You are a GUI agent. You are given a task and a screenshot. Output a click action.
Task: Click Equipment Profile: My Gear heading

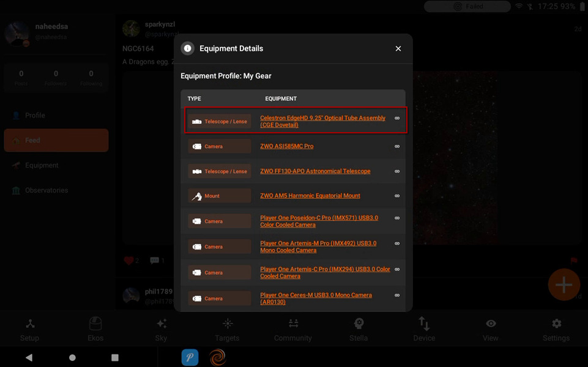click(x=226, y=76)
